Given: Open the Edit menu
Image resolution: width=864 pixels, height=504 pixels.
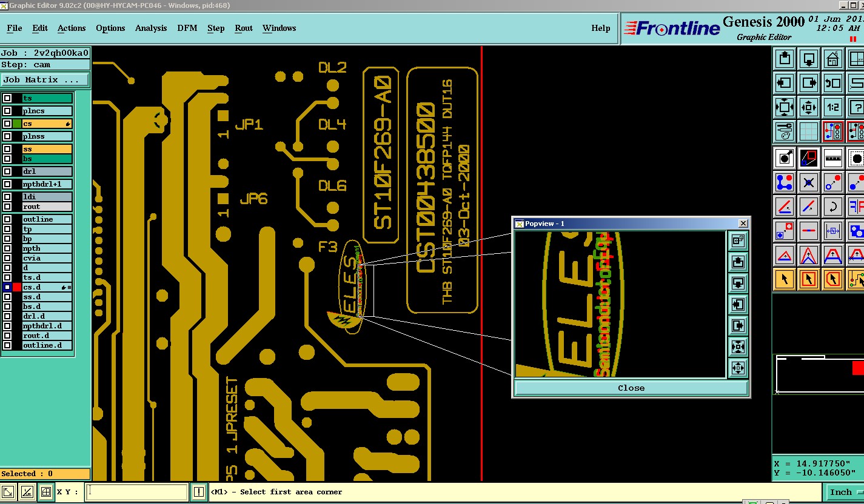Looking at the screenshot, I should point(40,28).
